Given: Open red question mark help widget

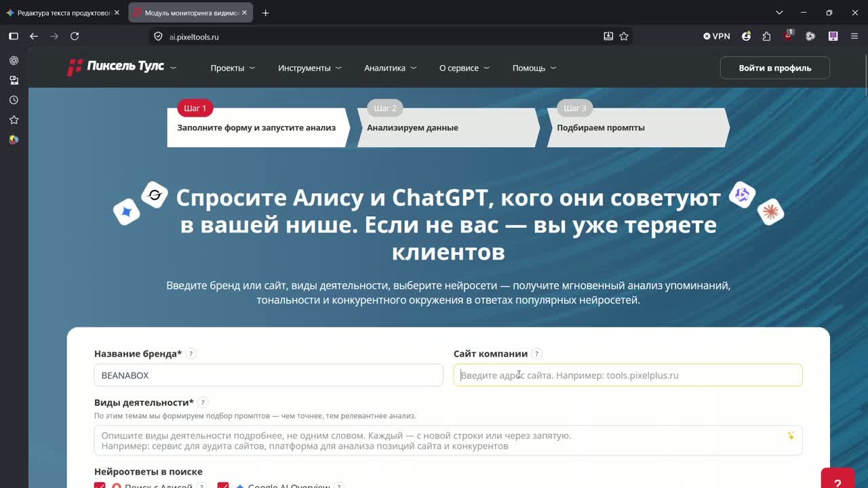Looking at the screenshot, I should coord(837,479).
